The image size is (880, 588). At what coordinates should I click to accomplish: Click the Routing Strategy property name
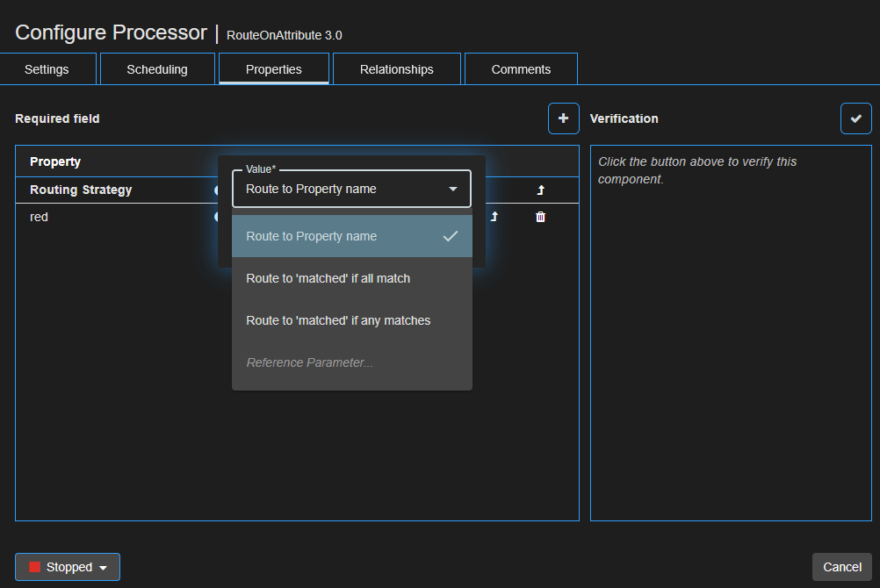[x=81, y=190]
